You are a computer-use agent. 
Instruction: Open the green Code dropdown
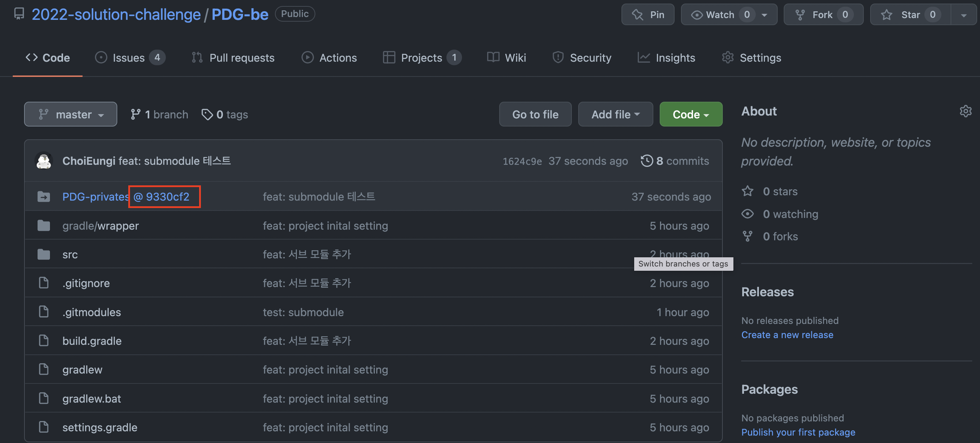691,114
